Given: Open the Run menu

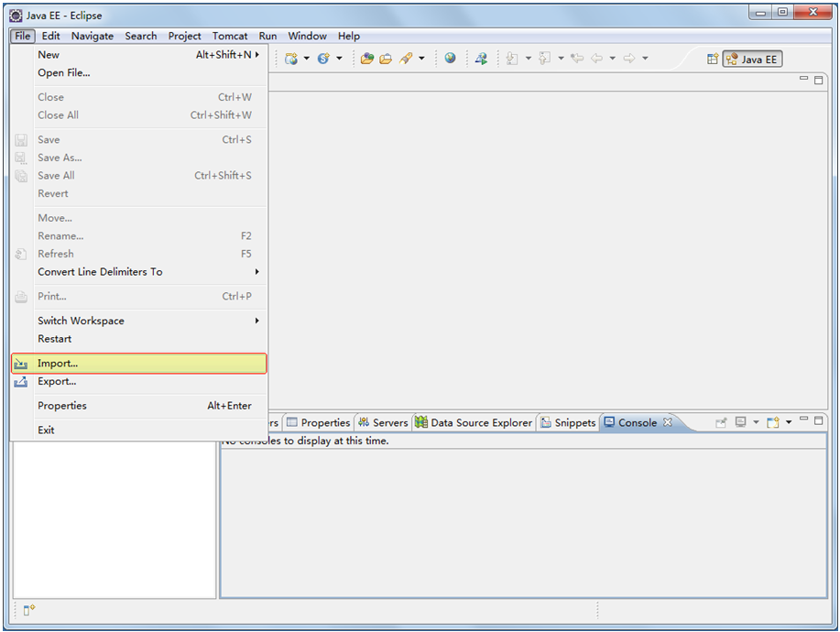Looking at the screenshot, I should [x=267, y=36].
